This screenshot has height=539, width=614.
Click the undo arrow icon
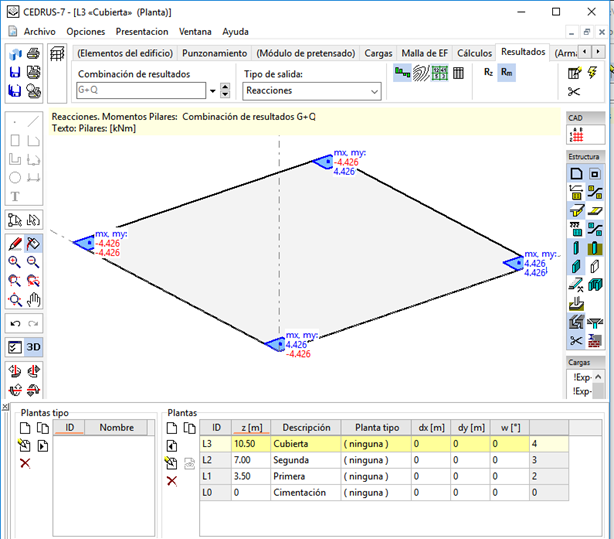(15, 324)
